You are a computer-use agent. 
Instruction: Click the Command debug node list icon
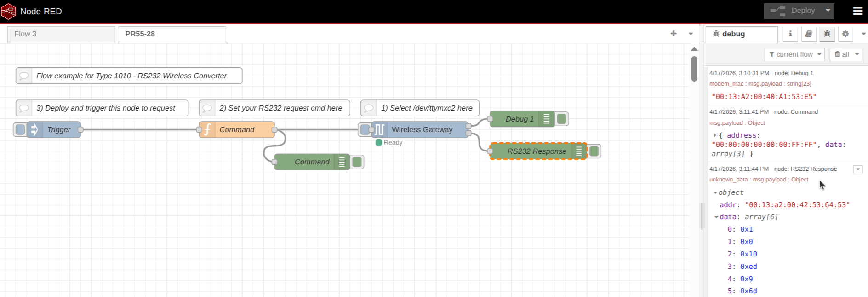(342, 162)
